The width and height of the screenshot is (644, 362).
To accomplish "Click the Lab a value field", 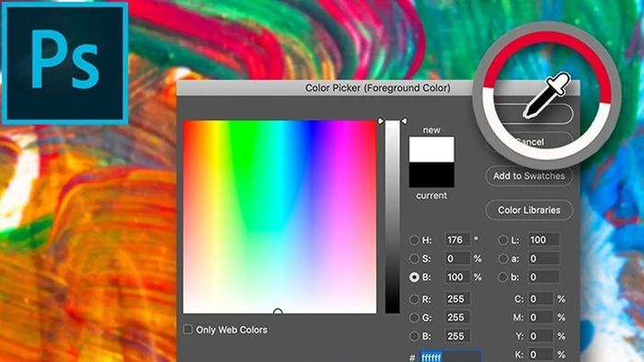I will pyautogui.click(x=544, y=259).
